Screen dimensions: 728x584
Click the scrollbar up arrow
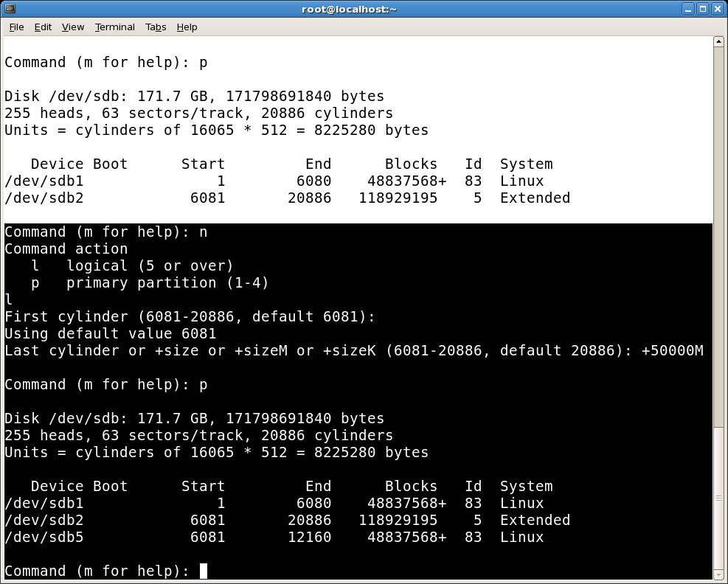pyautogui.click(x=719, y=42)
